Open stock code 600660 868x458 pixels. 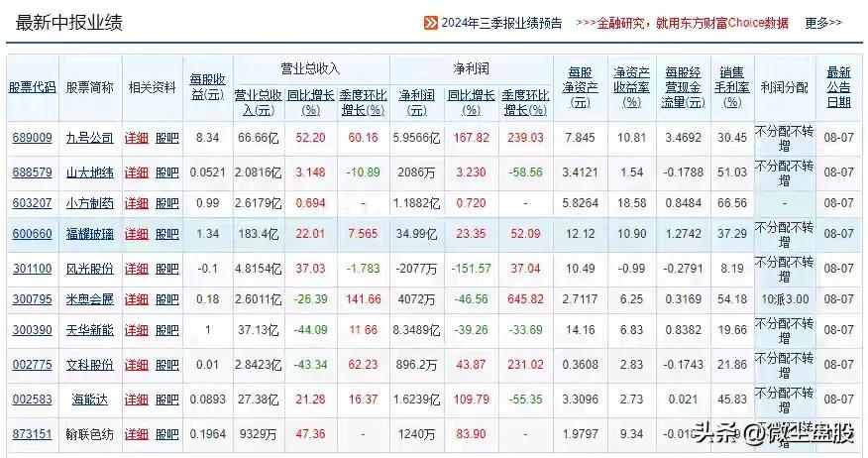[32, 234]
